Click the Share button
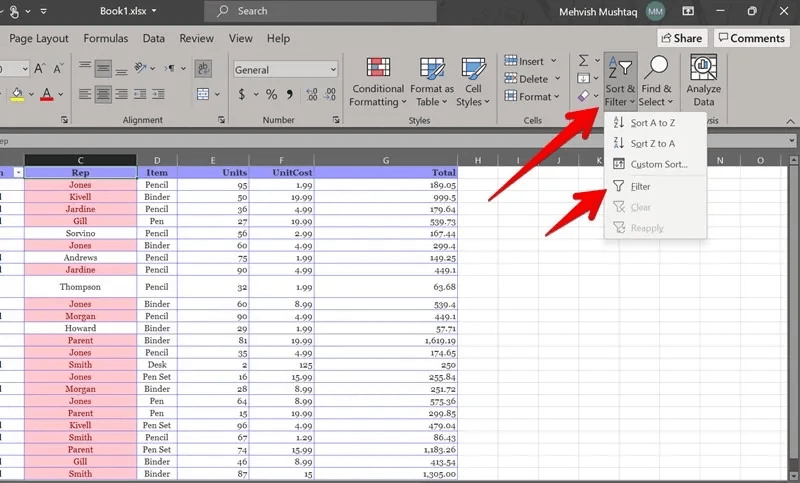This screenshot has height=483, width=800. [681, 38]
